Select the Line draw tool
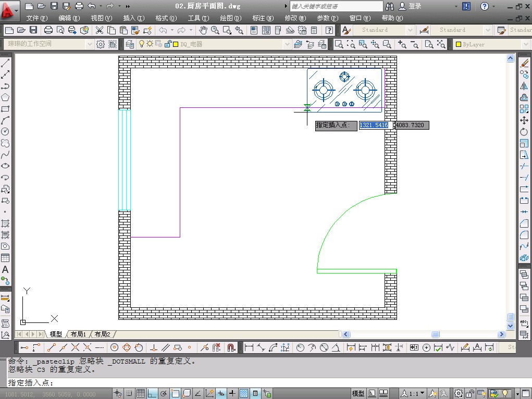Image resolution: width=532 pixels, height=399 pixels. pyautogui.click(x=5, y=63)
